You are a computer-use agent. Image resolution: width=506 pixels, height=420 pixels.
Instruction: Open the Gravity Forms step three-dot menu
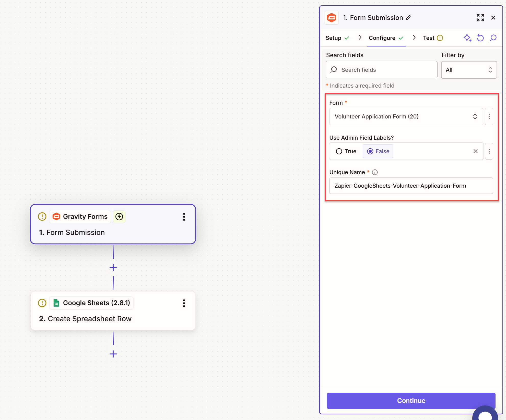point(184,217)
